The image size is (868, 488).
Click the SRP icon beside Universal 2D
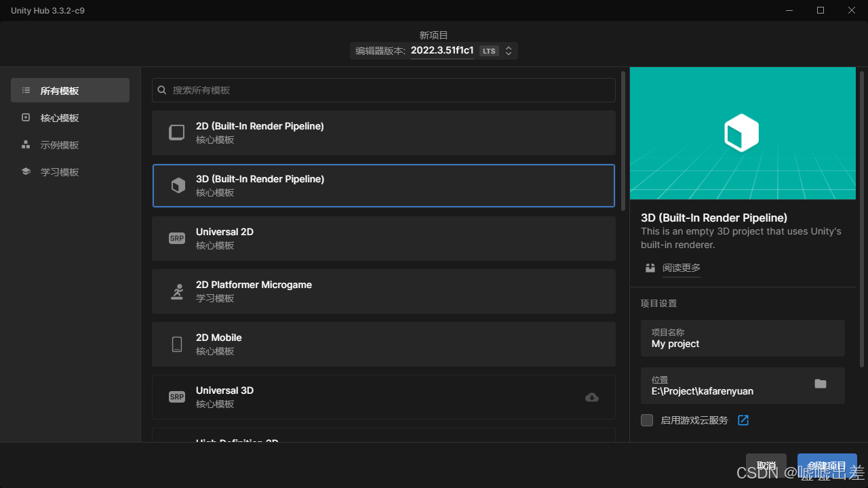point(177,239)
